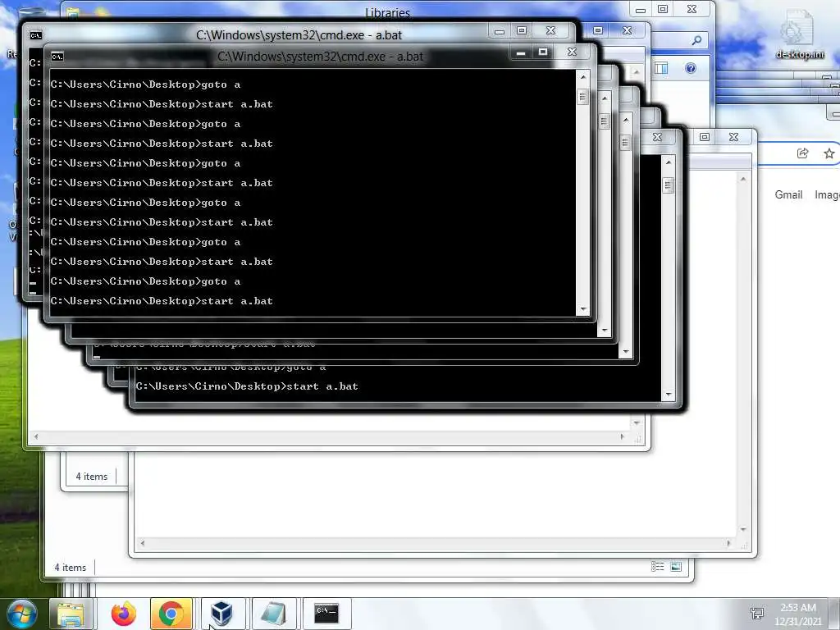Click scrollbar thumb in frontmost cmd window
The image size is (840, 630).
583,97
